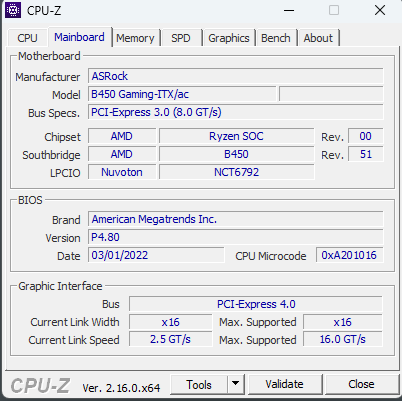Image resolution: width=402 pixels, height=401 pixels.
Task: Switch to the Bench tab
Action: (x=276, y=38)
